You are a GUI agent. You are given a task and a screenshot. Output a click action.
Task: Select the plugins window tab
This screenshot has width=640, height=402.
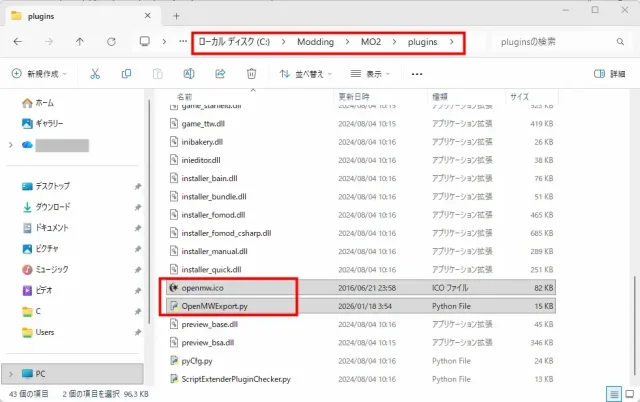coord(82,16)
